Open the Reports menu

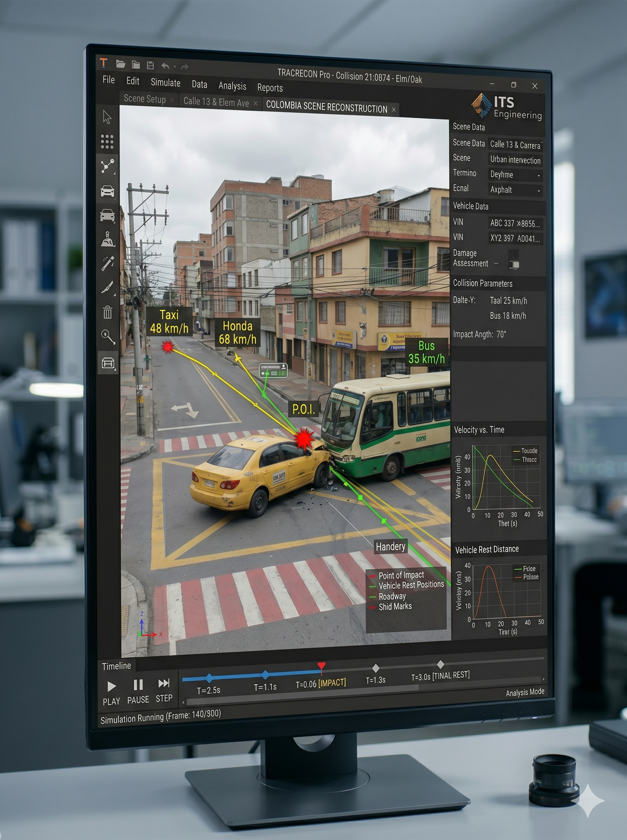[x=270, y=87]
